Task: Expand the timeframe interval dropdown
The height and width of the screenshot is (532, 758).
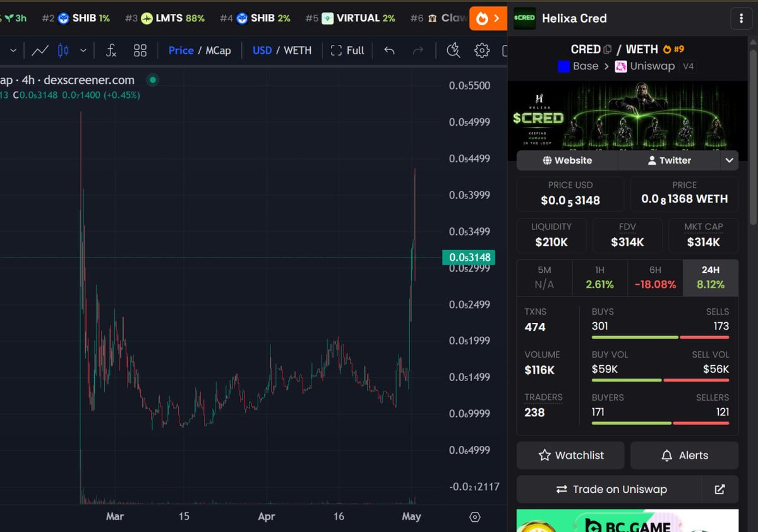Action: point(13,51)
